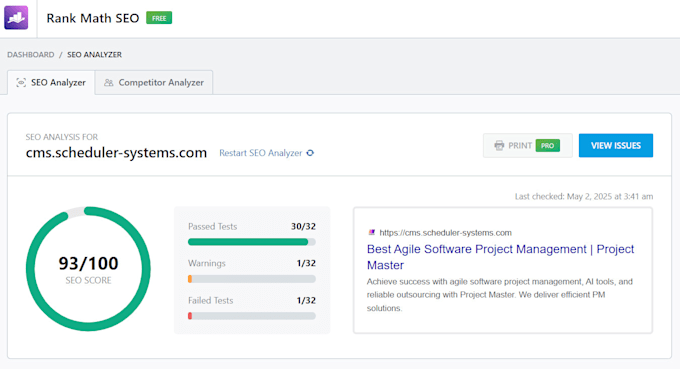680x369 pixels.
Task: Click the 93/100 SEO score circle
Action: click(x=88, y=269)
